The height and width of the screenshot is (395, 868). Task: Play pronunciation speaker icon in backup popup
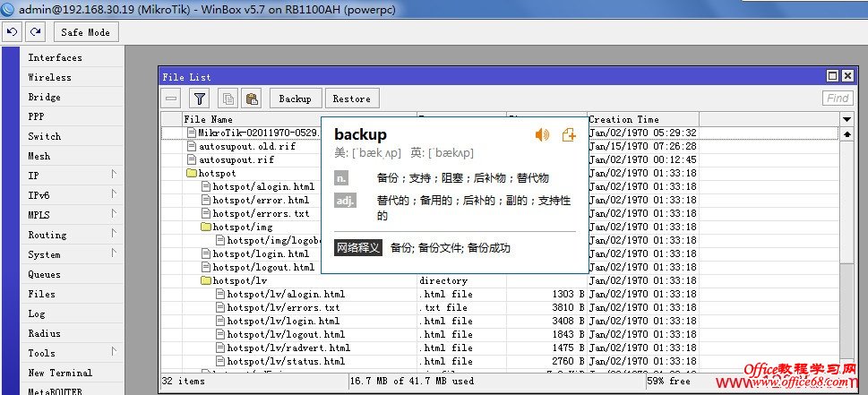tap(542, 134)
